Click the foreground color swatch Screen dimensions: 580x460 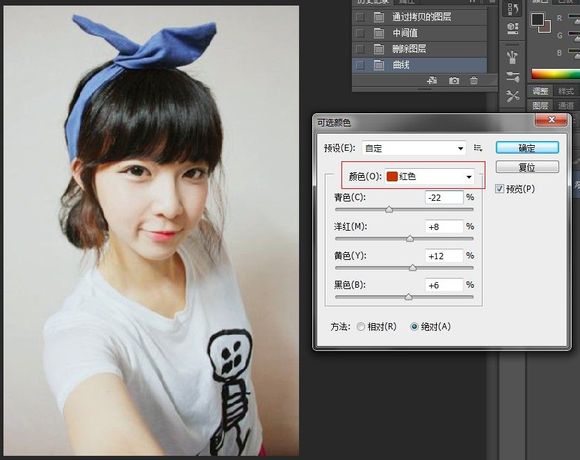(537, 19)
